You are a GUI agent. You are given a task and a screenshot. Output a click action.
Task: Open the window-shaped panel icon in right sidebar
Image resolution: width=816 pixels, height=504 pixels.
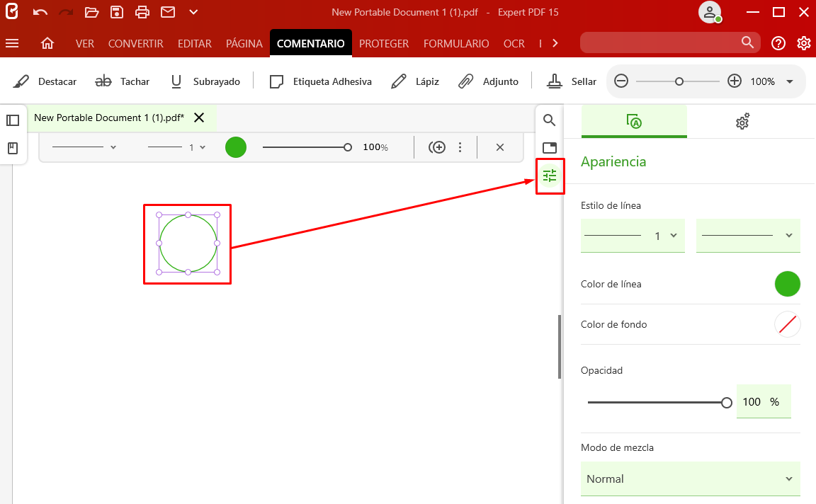[x=550, y=148]
